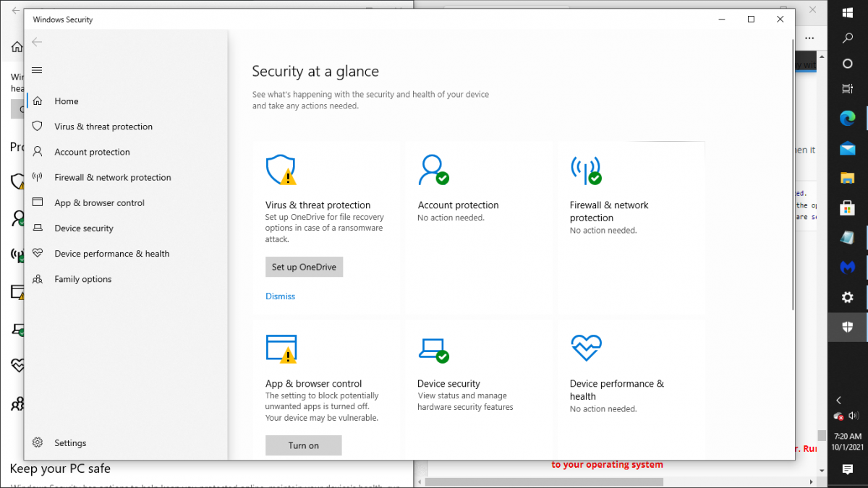
Task: Click the Account protection tile title
Action: coord(459,205)
